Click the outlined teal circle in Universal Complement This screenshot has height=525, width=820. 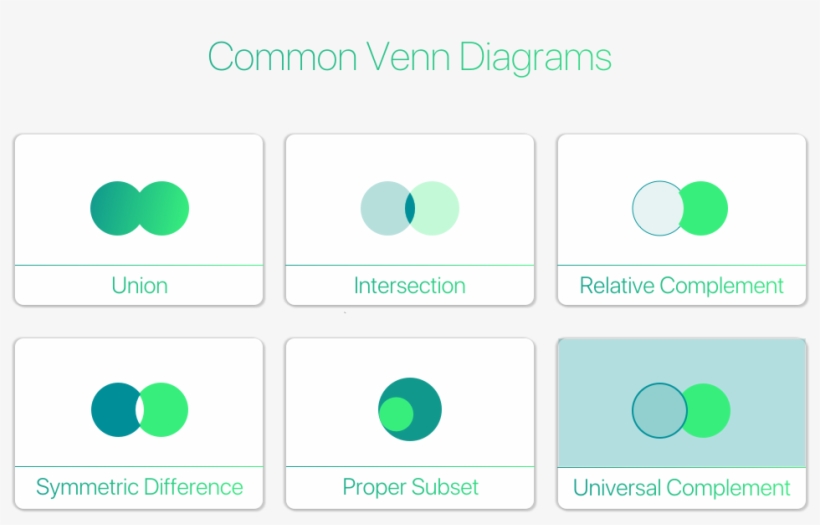point(659,410)
